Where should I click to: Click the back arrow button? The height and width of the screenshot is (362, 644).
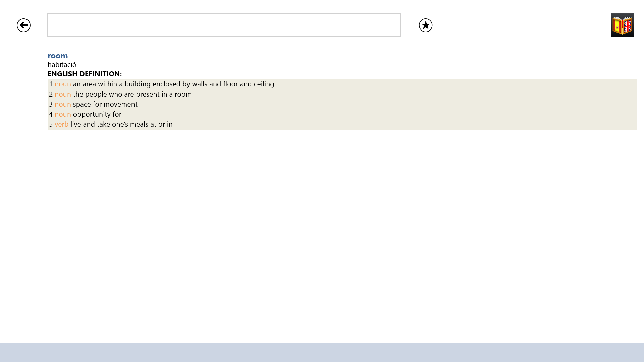point(23,25)
